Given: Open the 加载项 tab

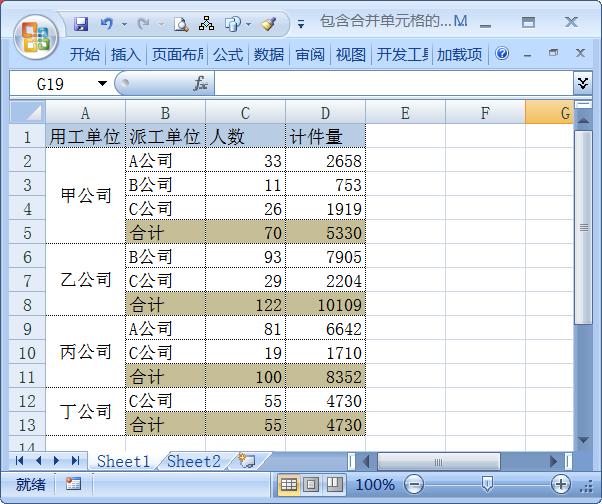Looking at the screenshot, I should [460, 55].
